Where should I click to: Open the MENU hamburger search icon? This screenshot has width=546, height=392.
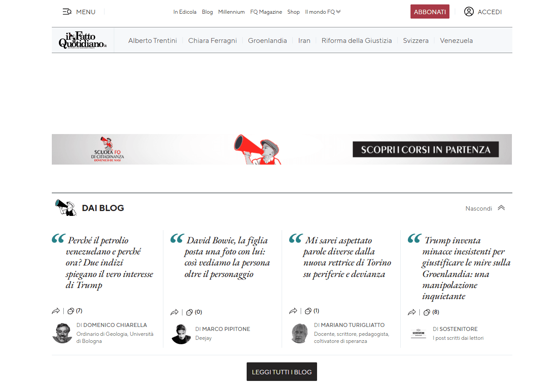coord(67,12)
